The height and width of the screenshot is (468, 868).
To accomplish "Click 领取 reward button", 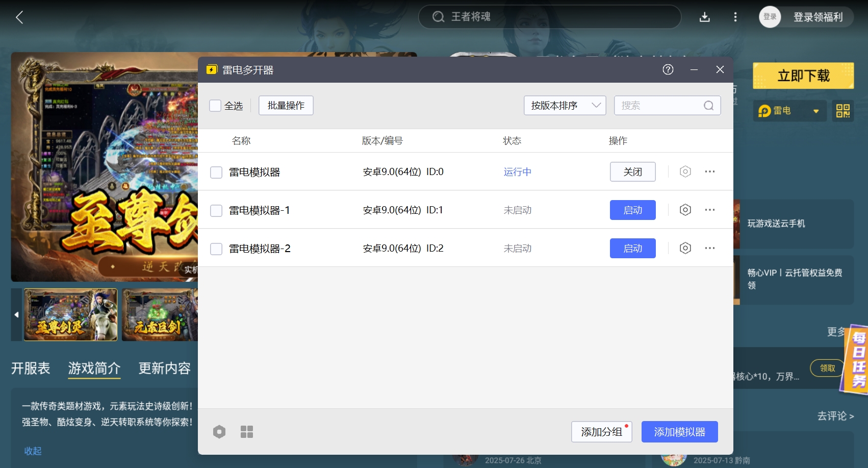I will [x=827, y=368].
